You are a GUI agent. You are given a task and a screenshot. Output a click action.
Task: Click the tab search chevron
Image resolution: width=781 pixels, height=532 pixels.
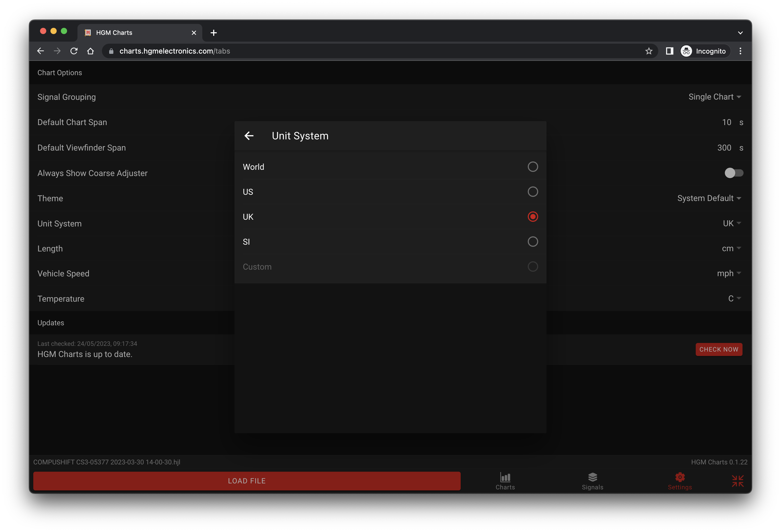(x=740, y=33)
